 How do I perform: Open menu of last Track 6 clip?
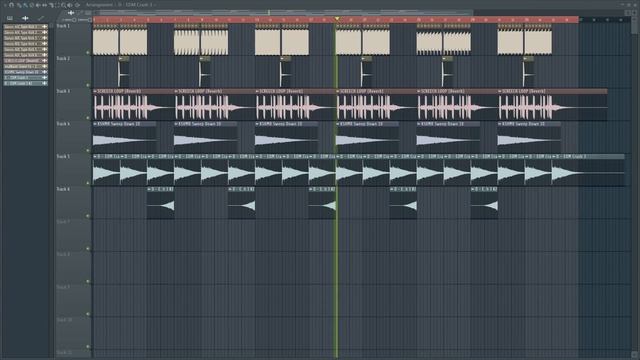[473, 189]
